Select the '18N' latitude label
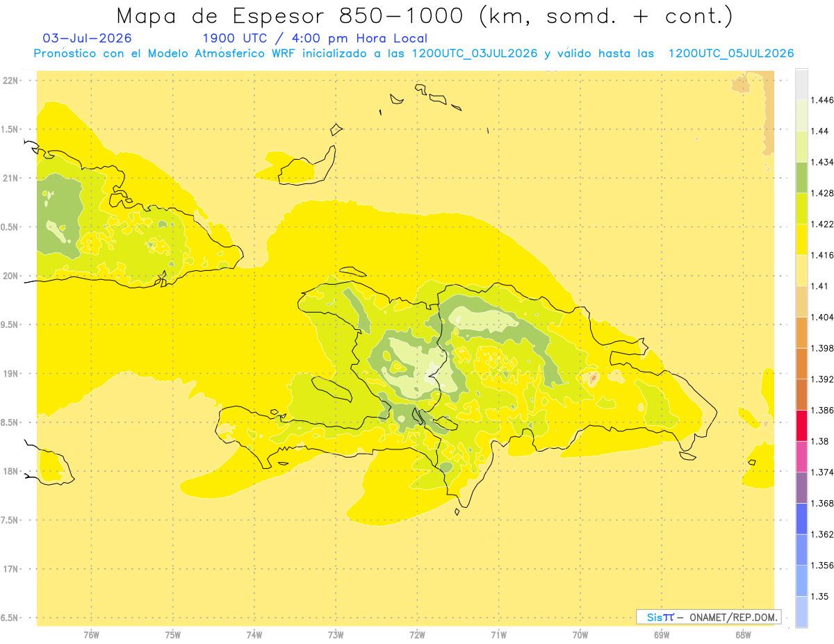 point(11,472)
